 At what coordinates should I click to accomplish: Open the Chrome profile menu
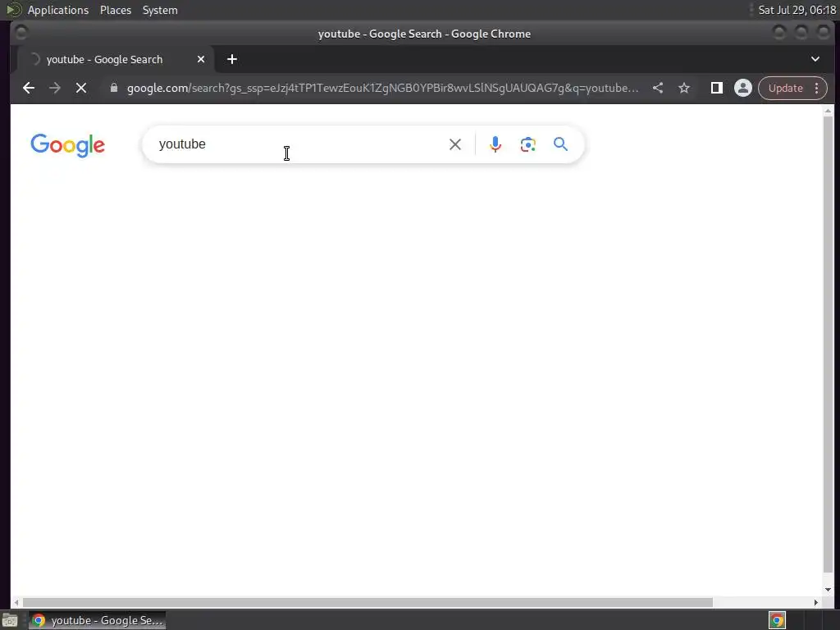[x=742, y=88]
